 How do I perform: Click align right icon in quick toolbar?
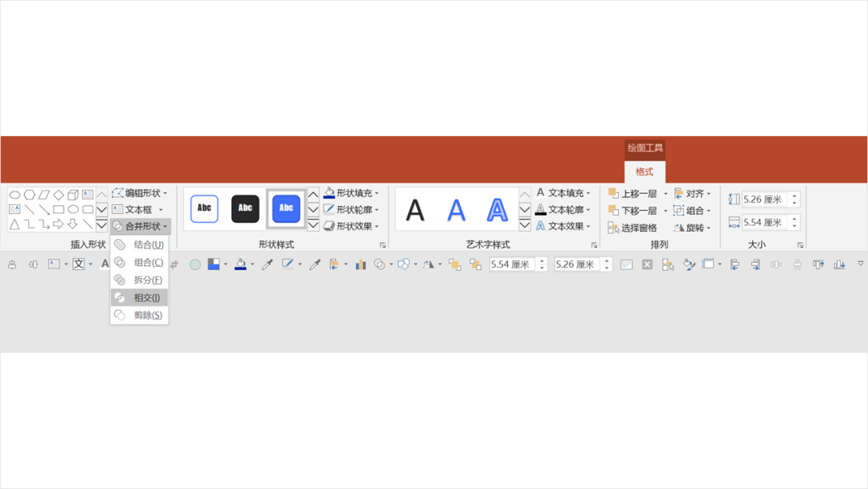click(x=755, y=265)
